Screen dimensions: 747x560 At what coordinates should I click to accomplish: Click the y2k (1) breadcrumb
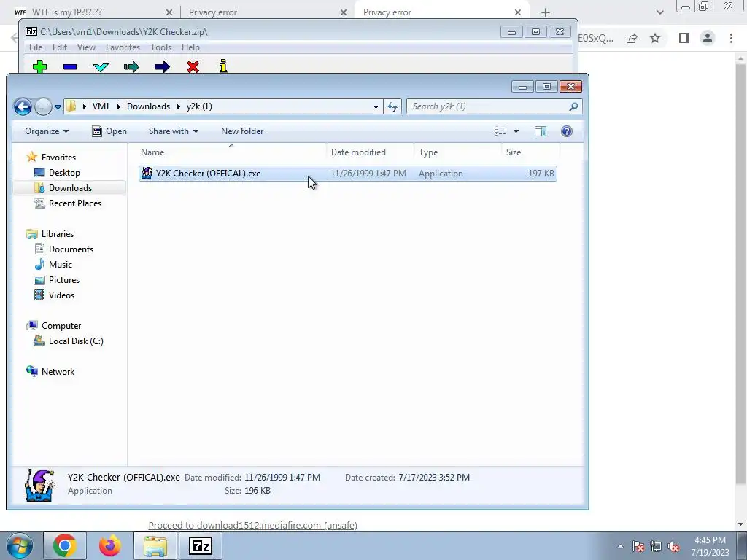click(x=199, y=106)
